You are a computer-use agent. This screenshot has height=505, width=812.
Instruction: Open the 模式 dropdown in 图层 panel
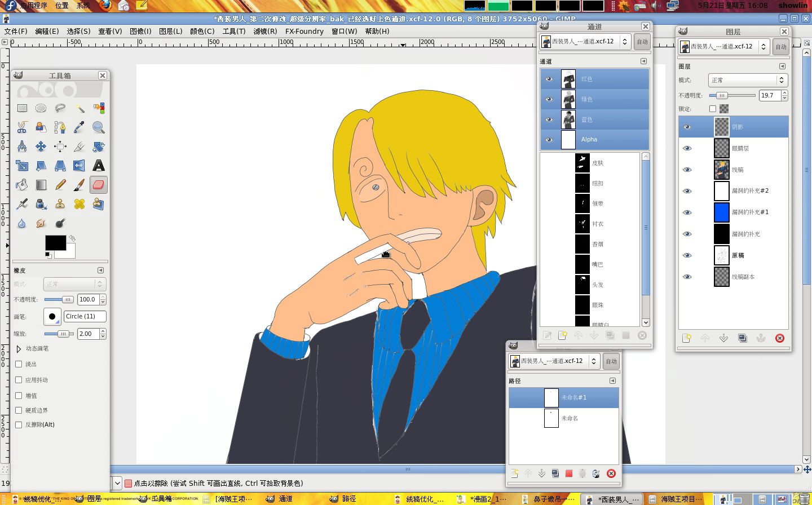coord(748,80)
